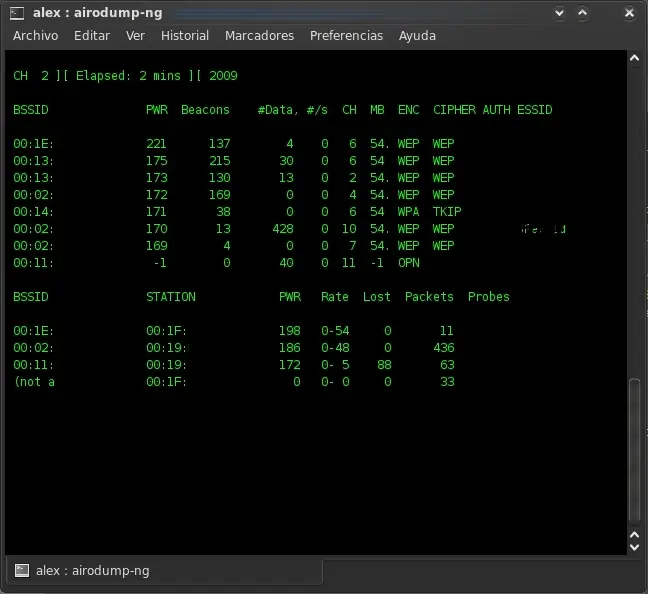Click station PWR value 198
648x594 pixels.
pos(289,331)
